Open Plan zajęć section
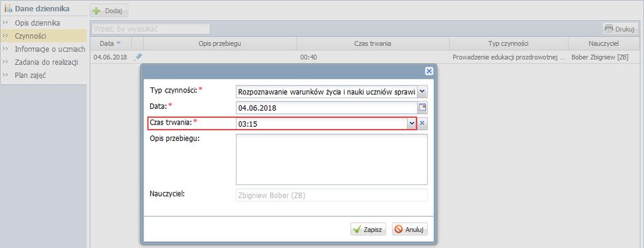 (30, 76)
